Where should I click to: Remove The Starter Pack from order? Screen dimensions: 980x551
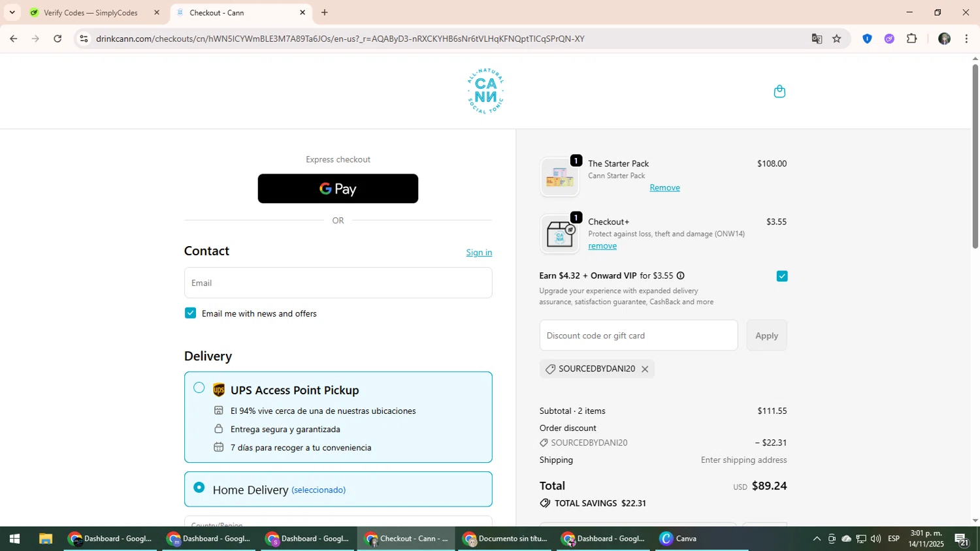(x=664, y=187)
